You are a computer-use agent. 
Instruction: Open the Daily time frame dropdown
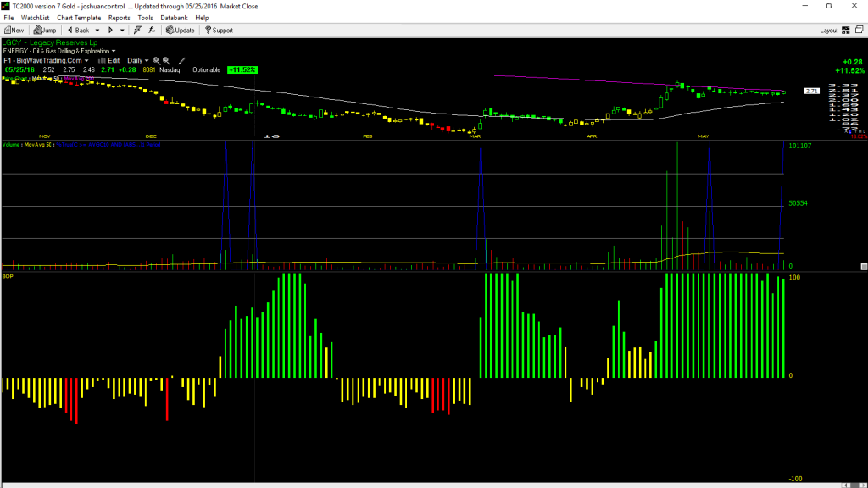(x=138, y=61)
